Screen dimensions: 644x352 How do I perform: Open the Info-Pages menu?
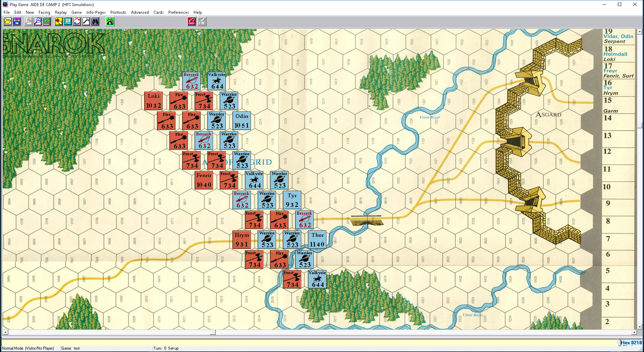(x=96, y=12)
